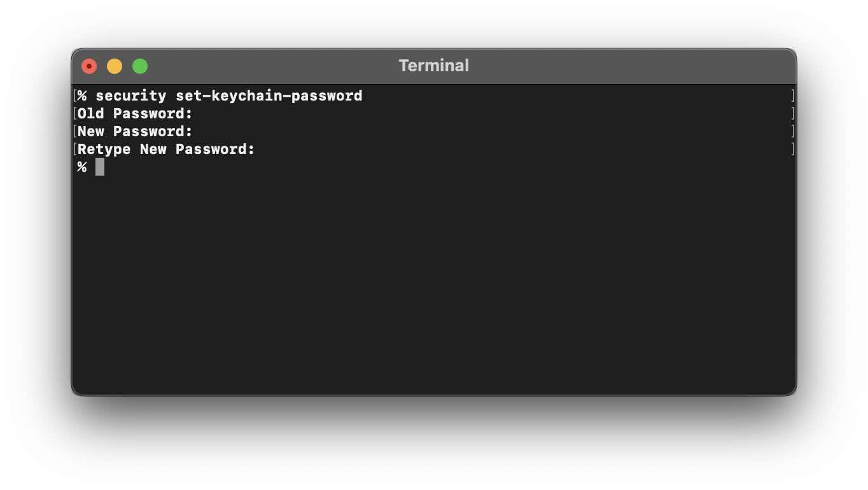868x490 pixels.
Task: Click the closing bracket on the first line
Action: coord(792,95)
